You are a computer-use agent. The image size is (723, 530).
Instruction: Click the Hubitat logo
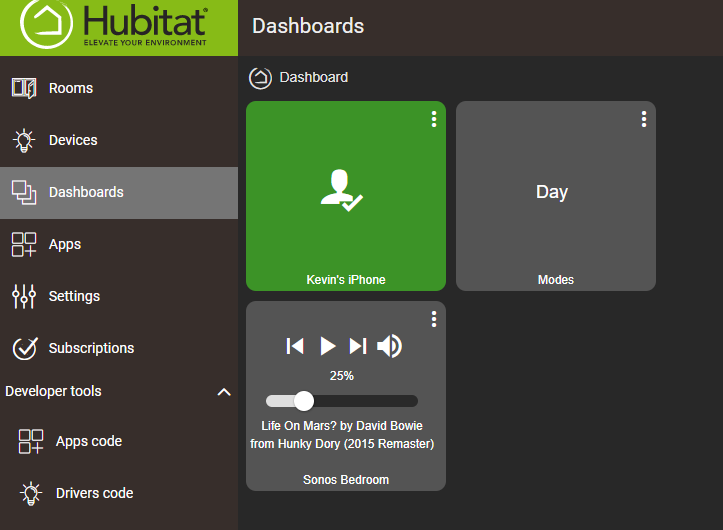pos(118,27)
